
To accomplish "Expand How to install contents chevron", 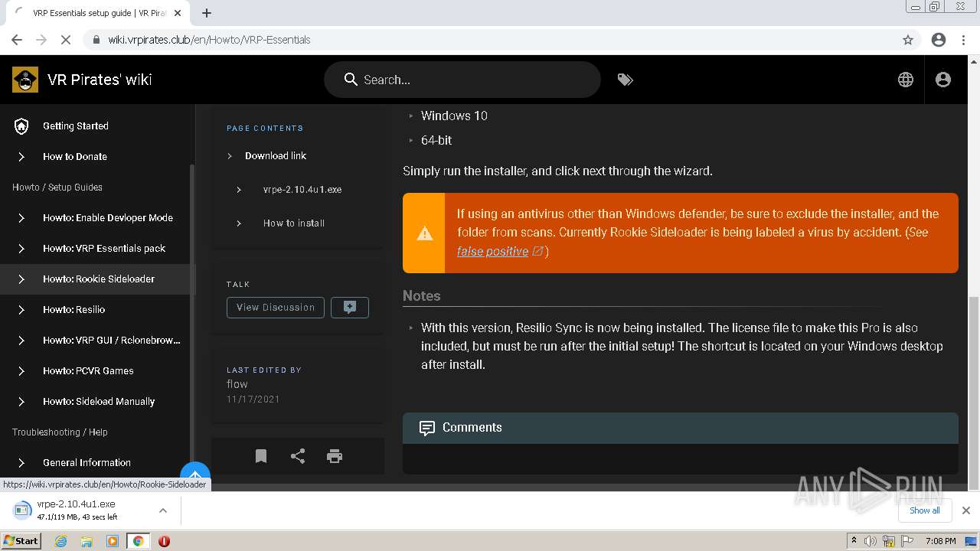I will point(239,223).
